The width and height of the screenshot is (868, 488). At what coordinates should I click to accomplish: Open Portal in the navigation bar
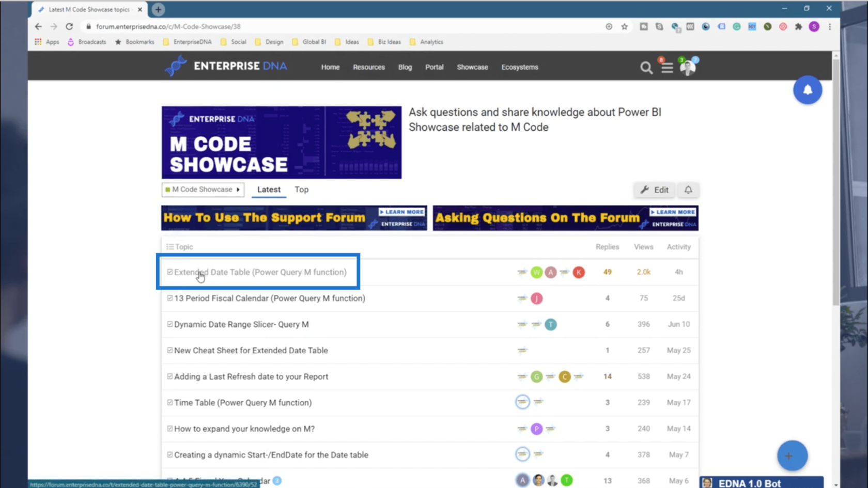pyautogui.click(x=435, y=67)
